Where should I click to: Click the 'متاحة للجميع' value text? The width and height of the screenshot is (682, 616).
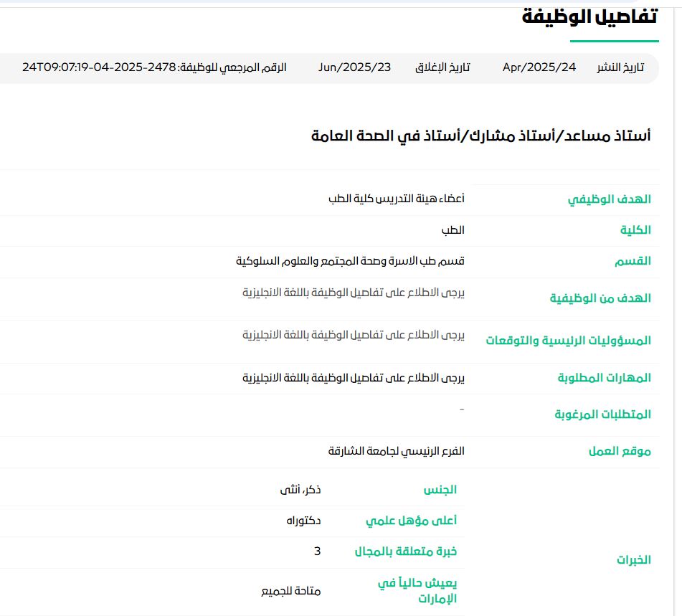pyautogui.click(x=290, y=592)
